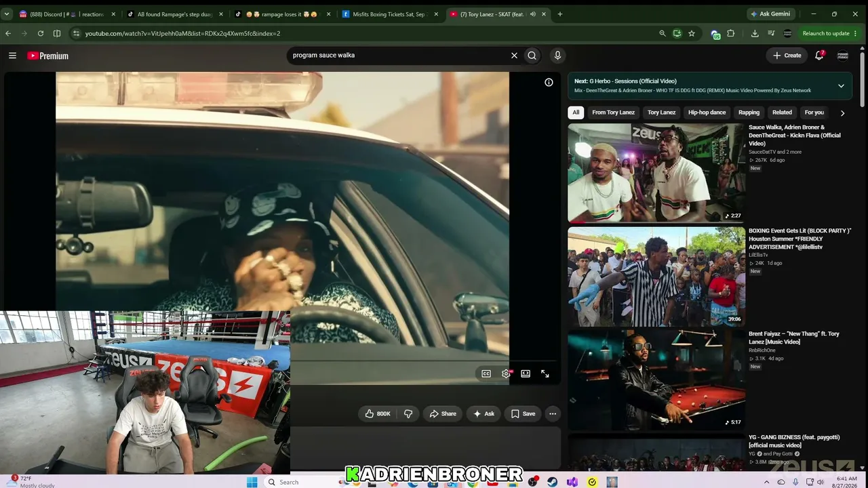Toggle closed captions on the video
This screenshot has height=488, width=868.
(x=486, y=373)
